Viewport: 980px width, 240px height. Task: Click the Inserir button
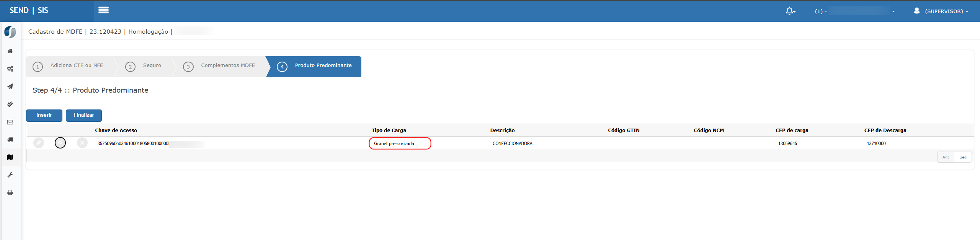pos(44,115)
